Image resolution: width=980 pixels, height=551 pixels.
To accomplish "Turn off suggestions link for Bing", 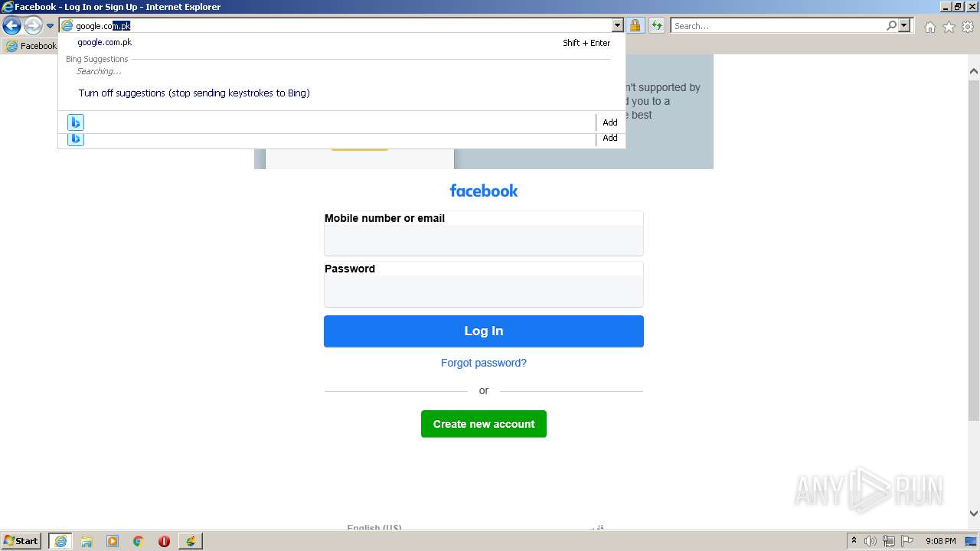I will 194,93.
